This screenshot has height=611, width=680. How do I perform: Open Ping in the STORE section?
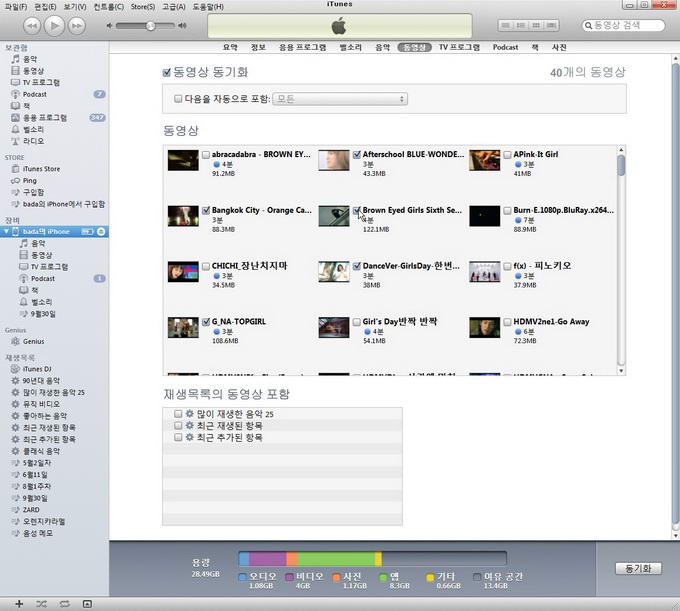(x=29, y=180)
